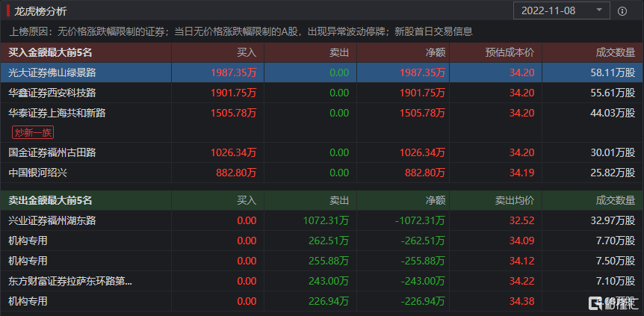
Task: Click the 预估成本价 column header
Action: (x=510, y=52)
